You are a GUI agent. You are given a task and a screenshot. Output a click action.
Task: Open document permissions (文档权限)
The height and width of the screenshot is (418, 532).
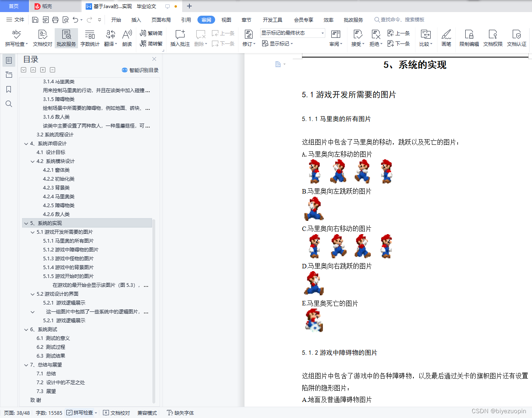pos(493,38)
